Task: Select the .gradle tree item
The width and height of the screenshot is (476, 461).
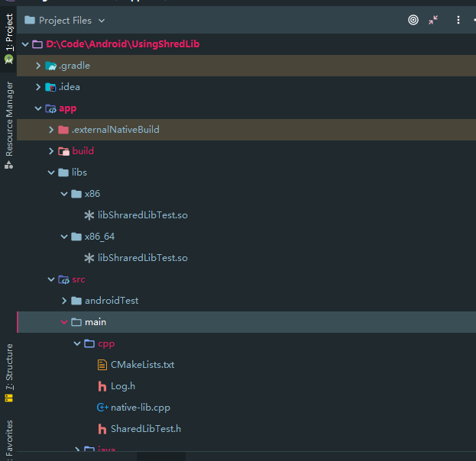Action: click(246, 66)
